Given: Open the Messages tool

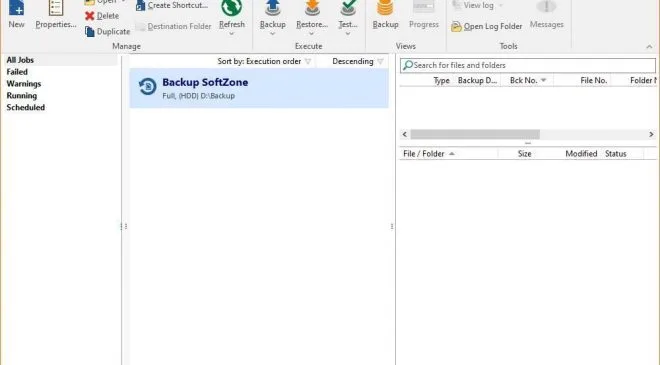Looking at the screenshot, I should coord(546,14).
